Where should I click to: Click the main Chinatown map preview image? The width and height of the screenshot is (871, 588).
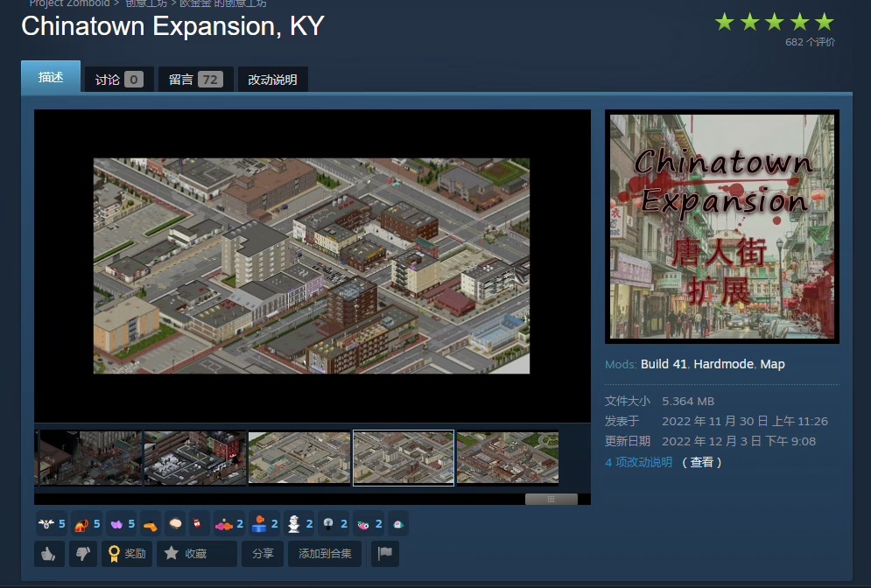(312, 266)
